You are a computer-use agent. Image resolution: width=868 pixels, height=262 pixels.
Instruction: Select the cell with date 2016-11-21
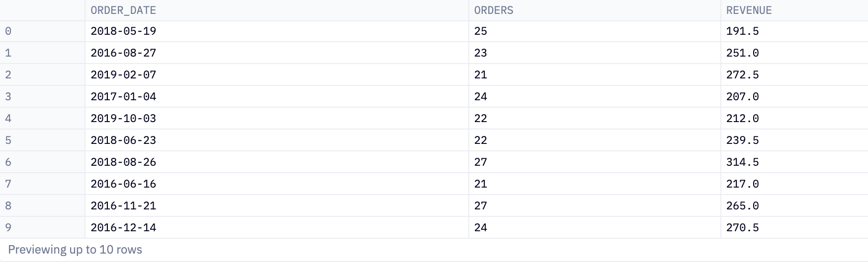coord(276,206)
